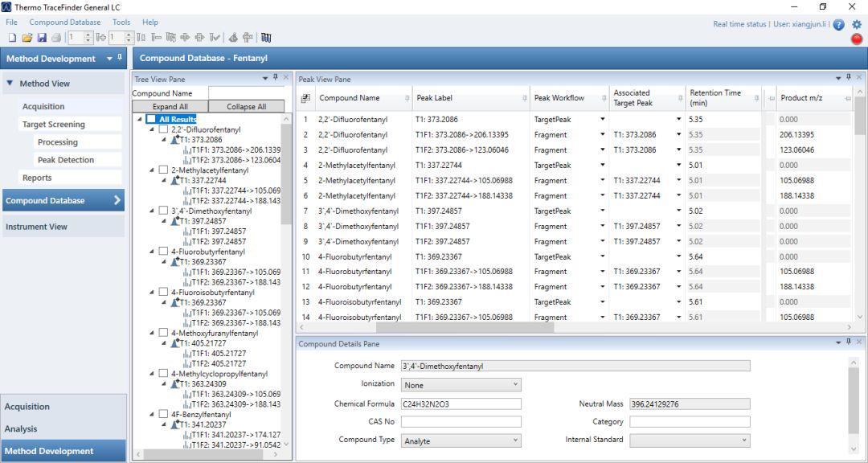Check the 2,2'-Difluorofentanyl checkbox in tree
The width and height of the screenshot is (868, 463).
pyautogui.click(x=164, y=129)
